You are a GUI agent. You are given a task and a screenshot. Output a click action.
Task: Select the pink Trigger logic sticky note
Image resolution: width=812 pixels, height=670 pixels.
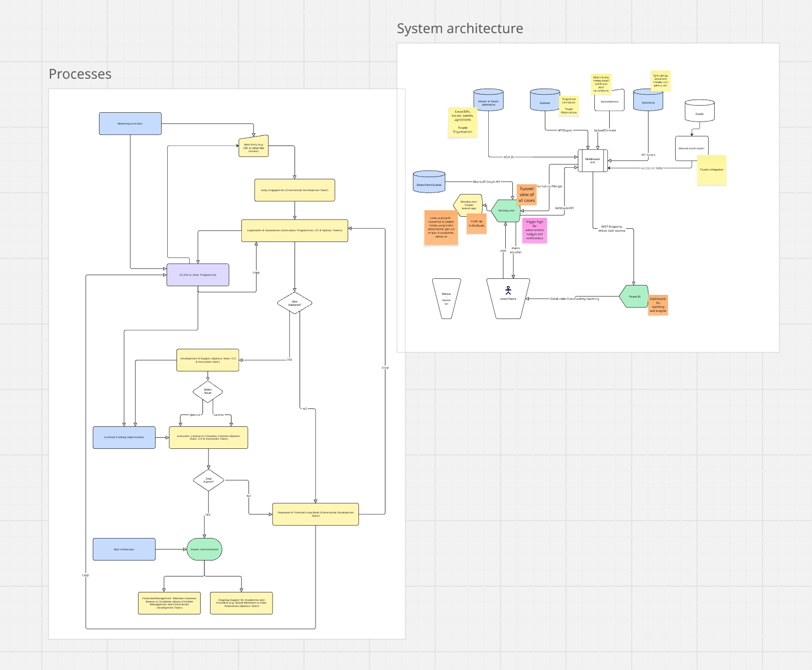tap(534, 230)
